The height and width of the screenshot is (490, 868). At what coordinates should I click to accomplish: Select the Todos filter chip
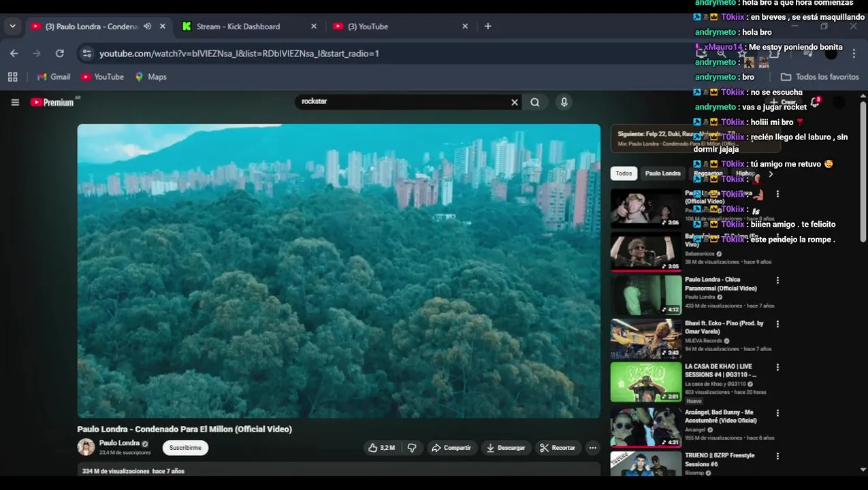pyautogui.click(x=624, y=174)
